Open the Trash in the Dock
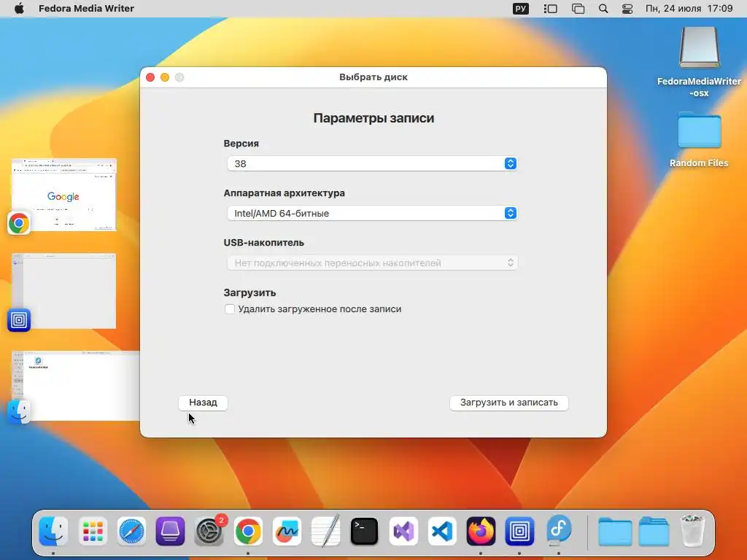747x560 pixels. pyautogui.click(x=693, y=531)
